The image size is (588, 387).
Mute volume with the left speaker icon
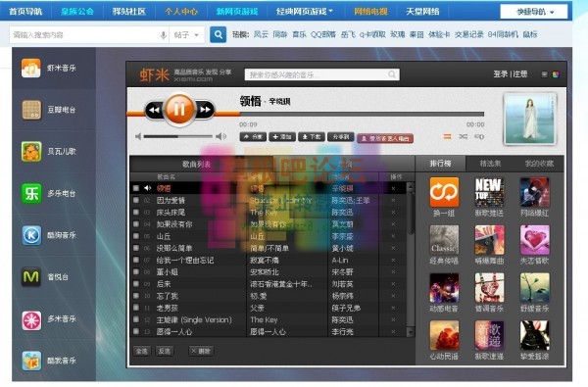(138, 136)
